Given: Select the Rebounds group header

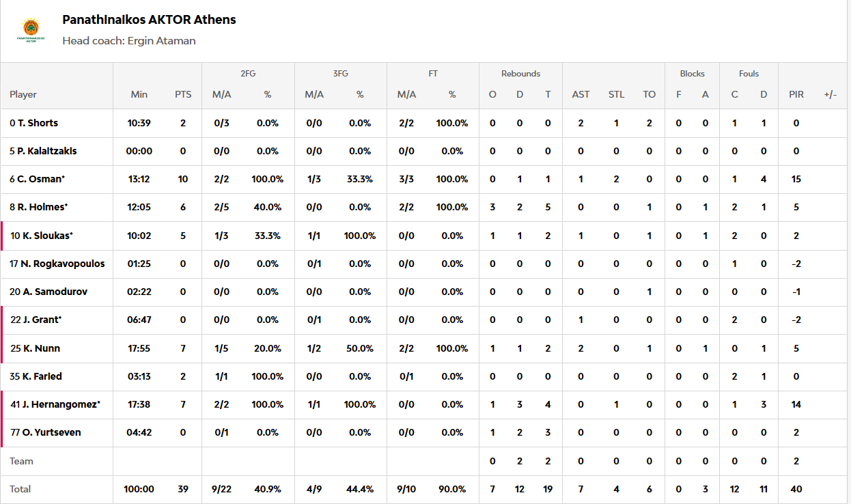Looking at the screenshot, I should (x=520, y=74).
